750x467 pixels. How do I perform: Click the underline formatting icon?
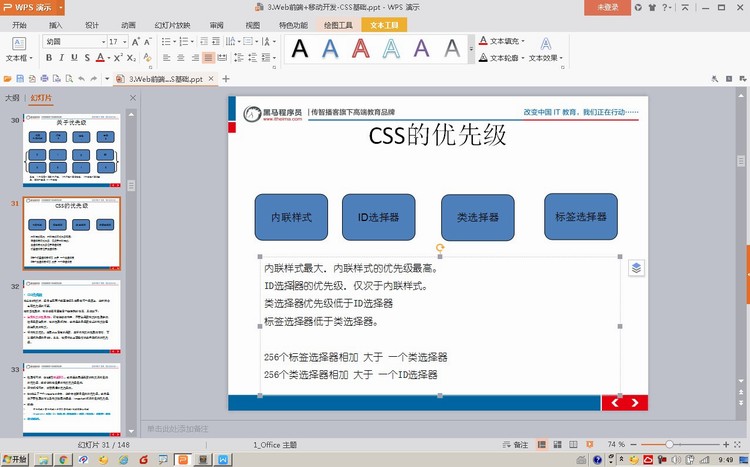[75, 58]
